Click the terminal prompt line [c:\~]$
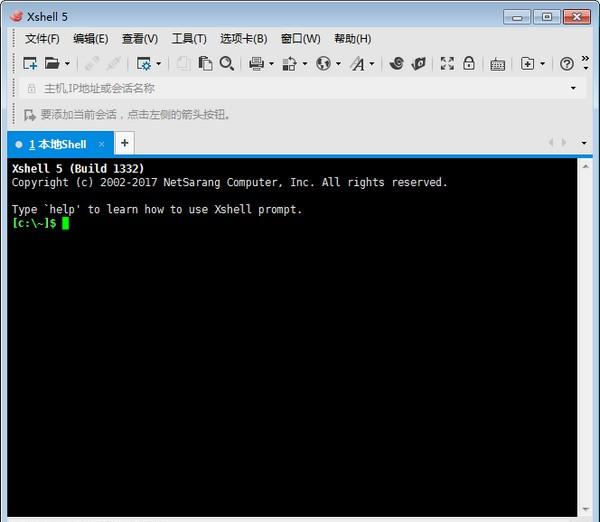This screenshot has width=600, height=522. coord(34,223)
